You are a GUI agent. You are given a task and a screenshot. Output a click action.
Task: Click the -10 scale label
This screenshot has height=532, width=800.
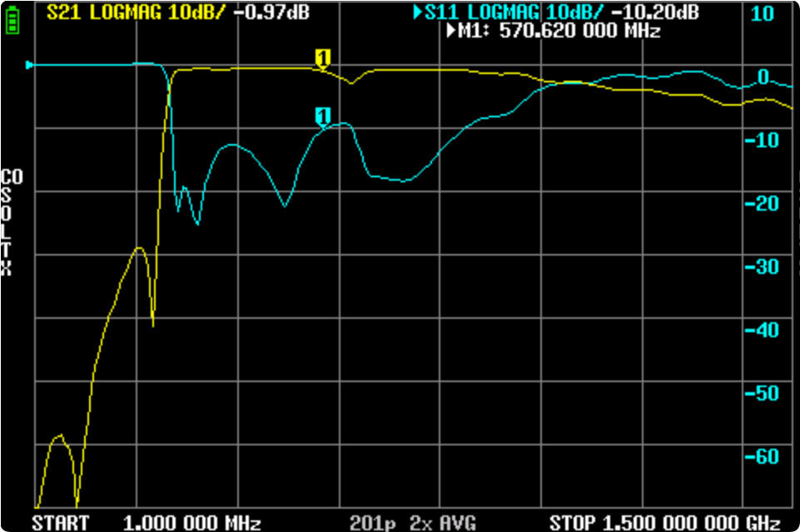(762, 140)
